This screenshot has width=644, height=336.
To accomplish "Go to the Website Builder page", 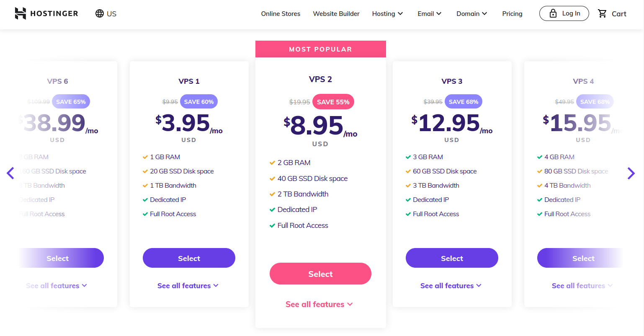I will click(336, 14).
